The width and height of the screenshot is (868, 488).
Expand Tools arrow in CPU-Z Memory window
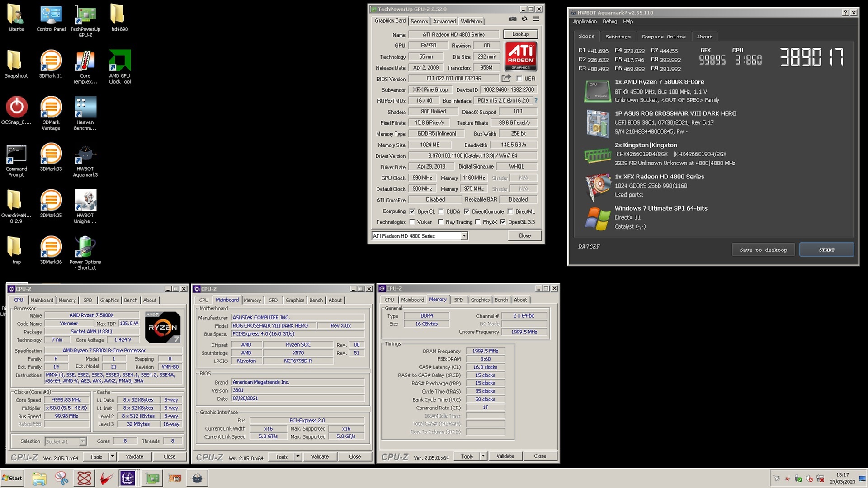coord(483,456)
